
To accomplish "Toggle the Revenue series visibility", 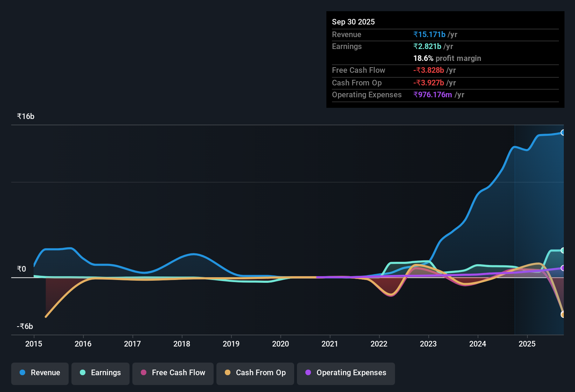I will 40,373.
